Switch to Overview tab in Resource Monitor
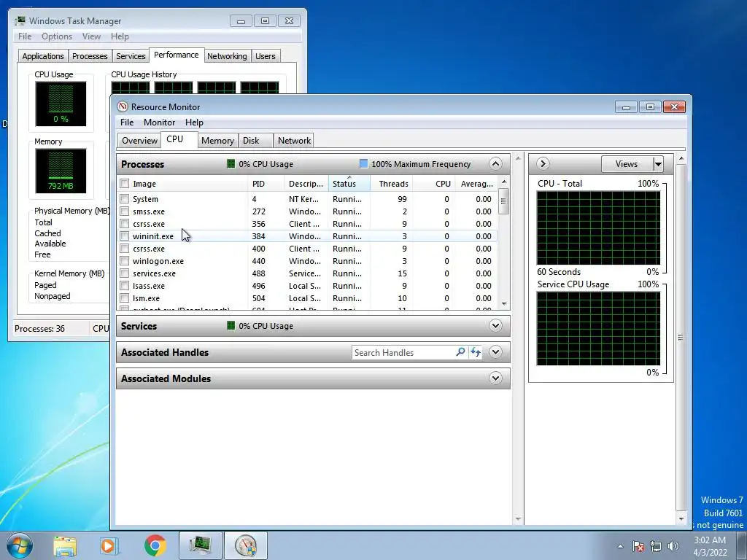This screenshot has width=747, height=560. (139, 141)
